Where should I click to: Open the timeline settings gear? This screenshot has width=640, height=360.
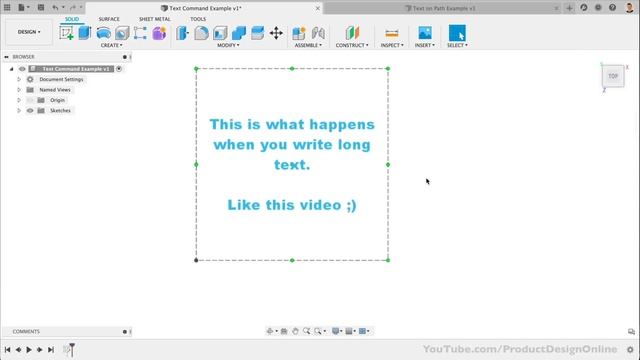pyautogui.click(x=630, y=350)
